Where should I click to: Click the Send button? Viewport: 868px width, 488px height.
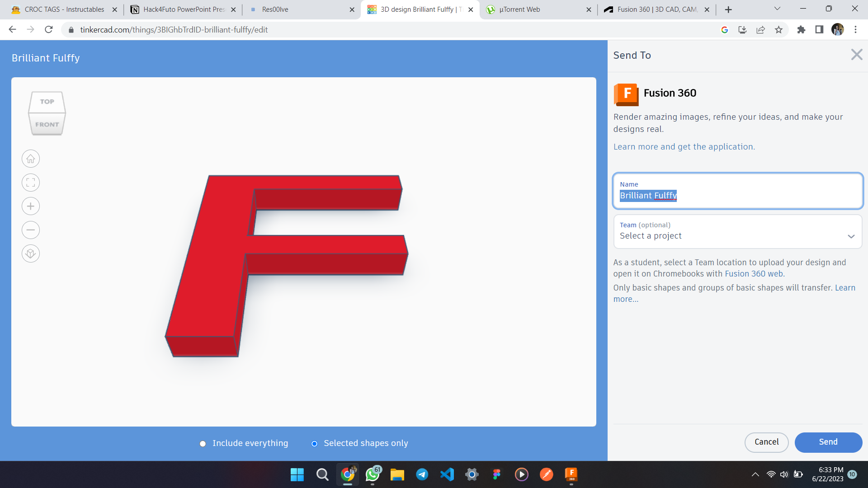click(828, 442)
